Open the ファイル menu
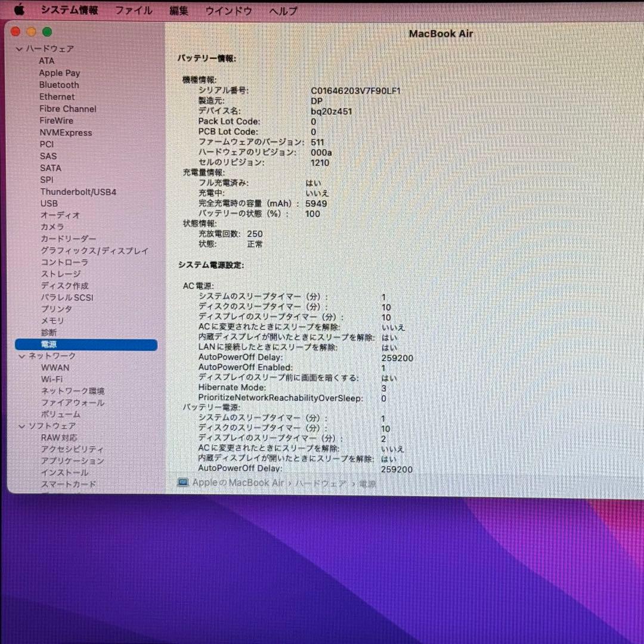644x644 pixels. [134, 10]
